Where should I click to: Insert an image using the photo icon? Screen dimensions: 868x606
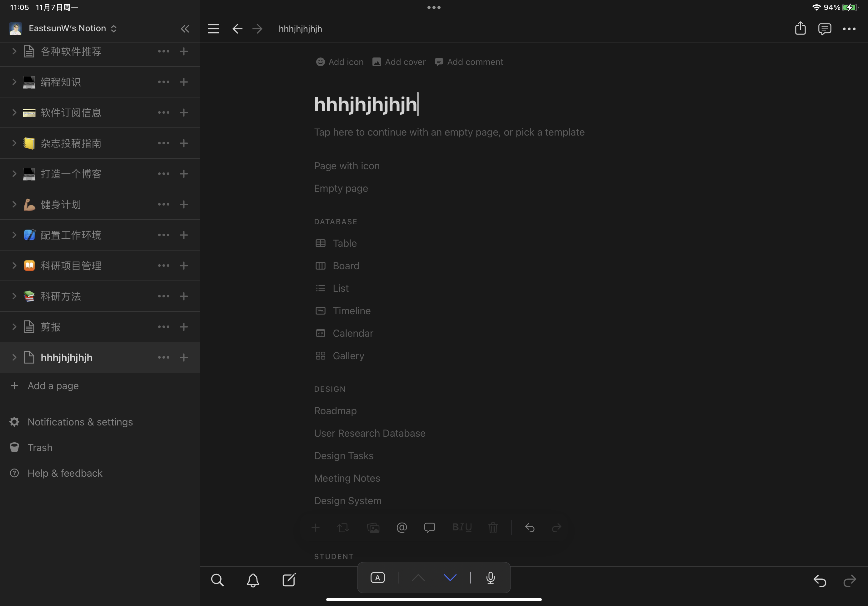(373, 528)
